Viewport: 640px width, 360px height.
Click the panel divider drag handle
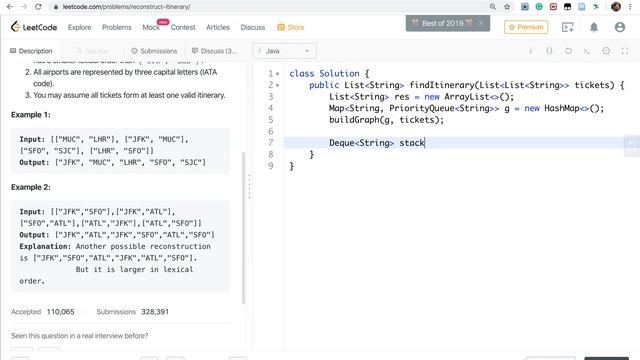[249, 186]
